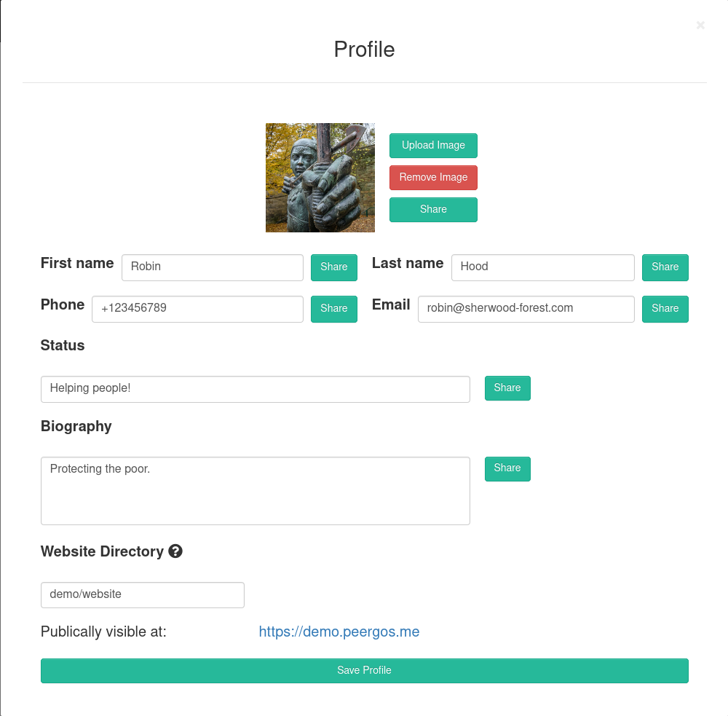
Task: Remove the profile image
Action: coord(433,178)
